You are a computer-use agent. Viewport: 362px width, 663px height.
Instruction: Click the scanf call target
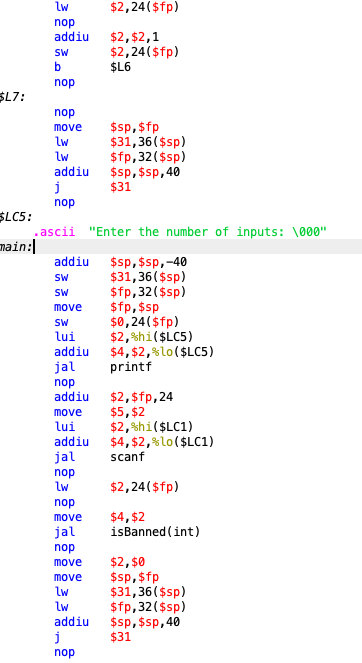point(127,457)
